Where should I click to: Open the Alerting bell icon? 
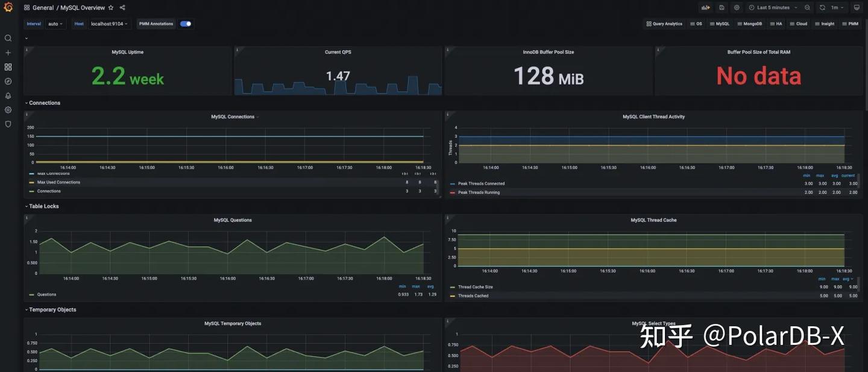[8, 96]
